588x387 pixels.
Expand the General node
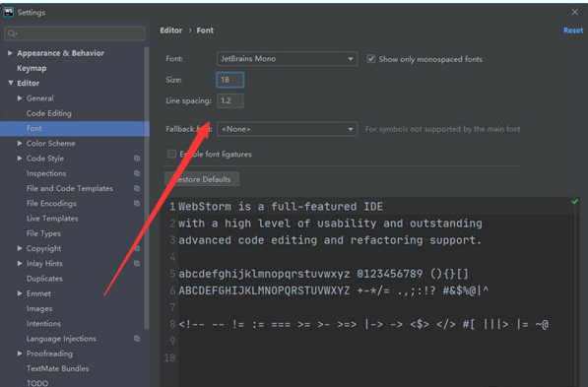(20, 97)
